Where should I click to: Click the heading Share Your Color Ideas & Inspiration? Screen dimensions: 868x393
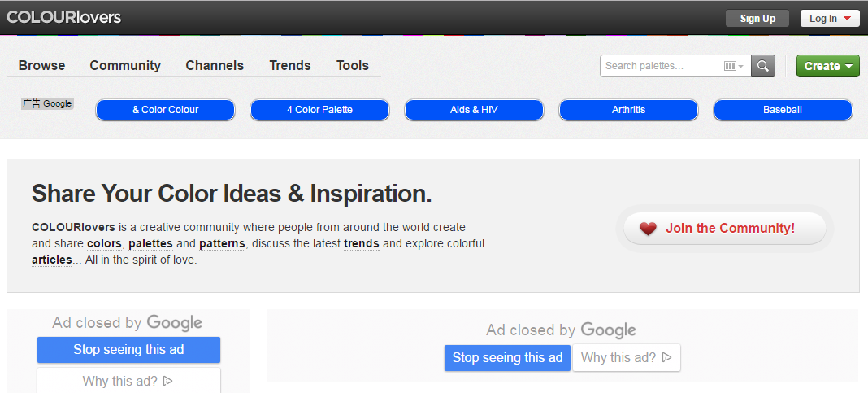click(x=232, y=194)
